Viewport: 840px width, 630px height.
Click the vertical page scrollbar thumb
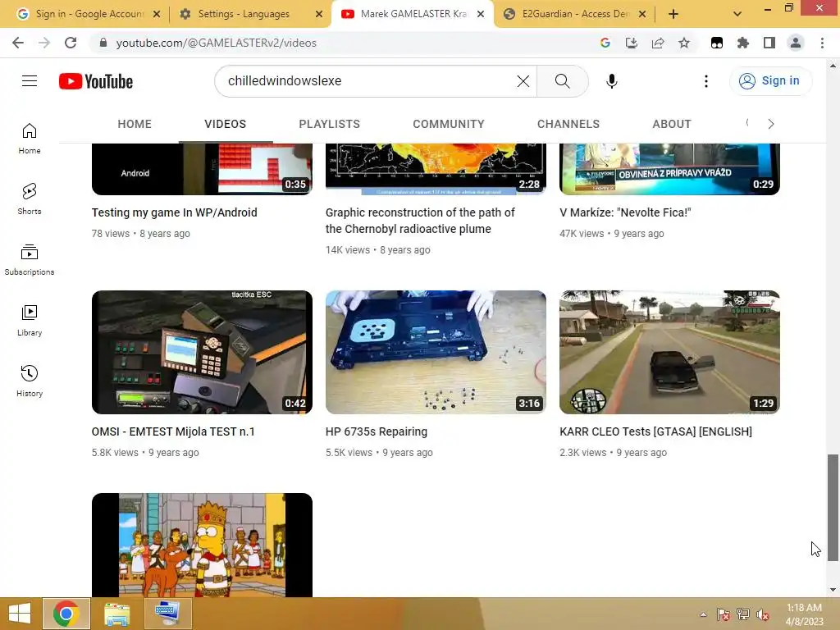(833, 507)
